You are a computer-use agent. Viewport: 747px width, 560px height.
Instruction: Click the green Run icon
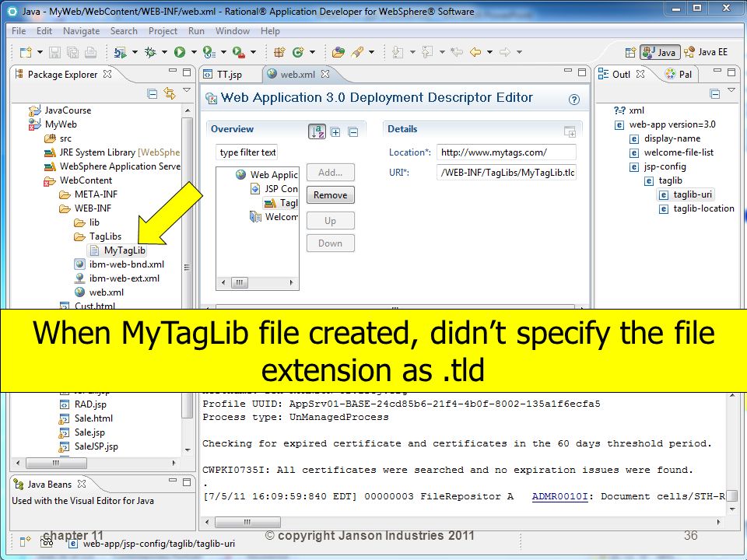click(180, 52)
